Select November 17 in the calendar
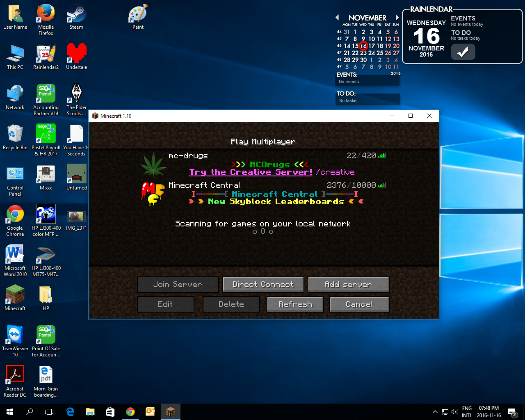Screen dimensions: 525x420 [x=372, y=46]
